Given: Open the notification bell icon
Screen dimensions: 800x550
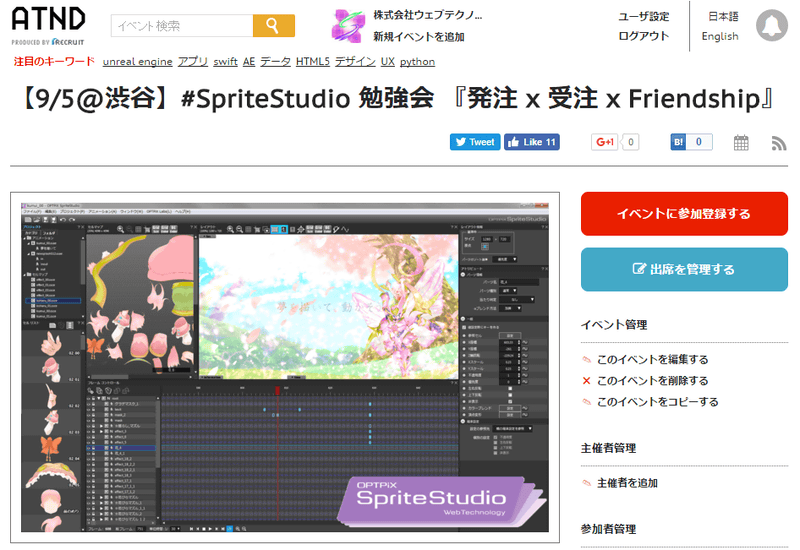Looking at the screenshot, I should click(772, 25).
